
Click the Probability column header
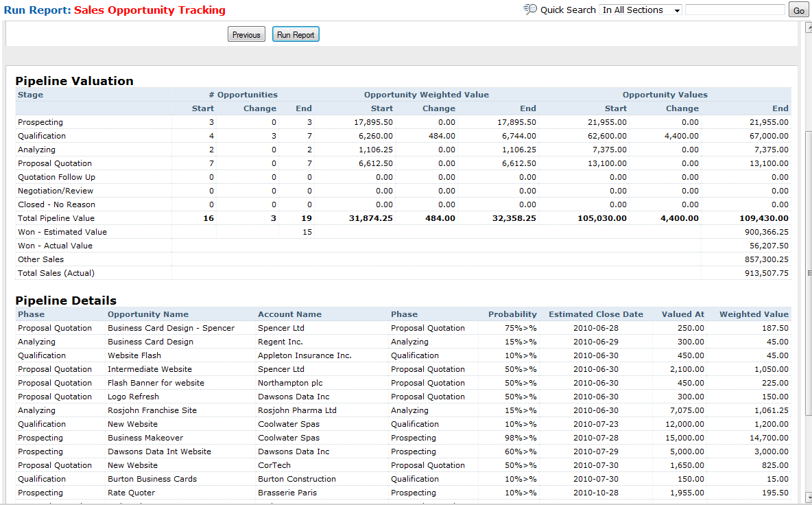(x=512, y=314)
